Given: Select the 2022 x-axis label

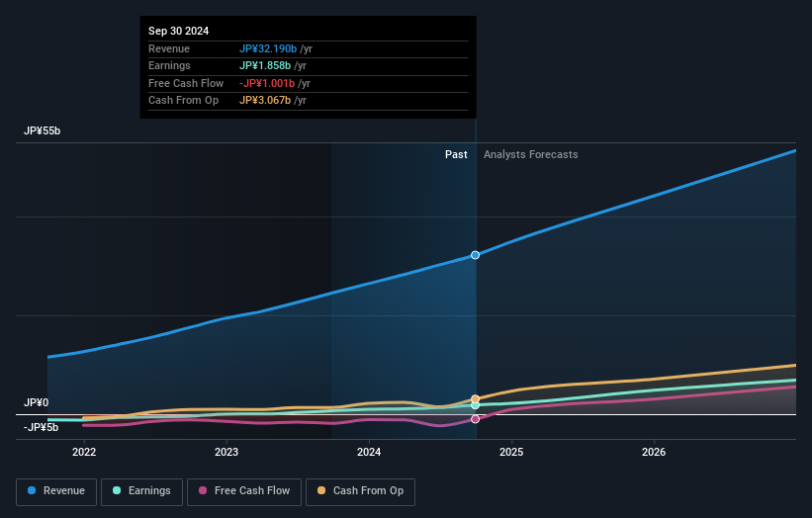Looking at the screenshot, I should [x=84, y=453].
